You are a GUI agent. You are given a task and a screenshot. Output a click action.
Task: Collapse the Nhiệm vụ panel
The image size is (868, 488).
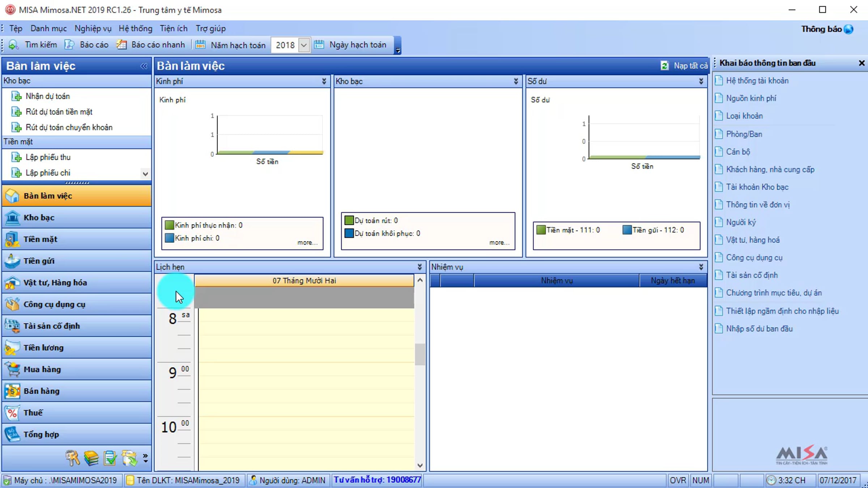(701, 267)
